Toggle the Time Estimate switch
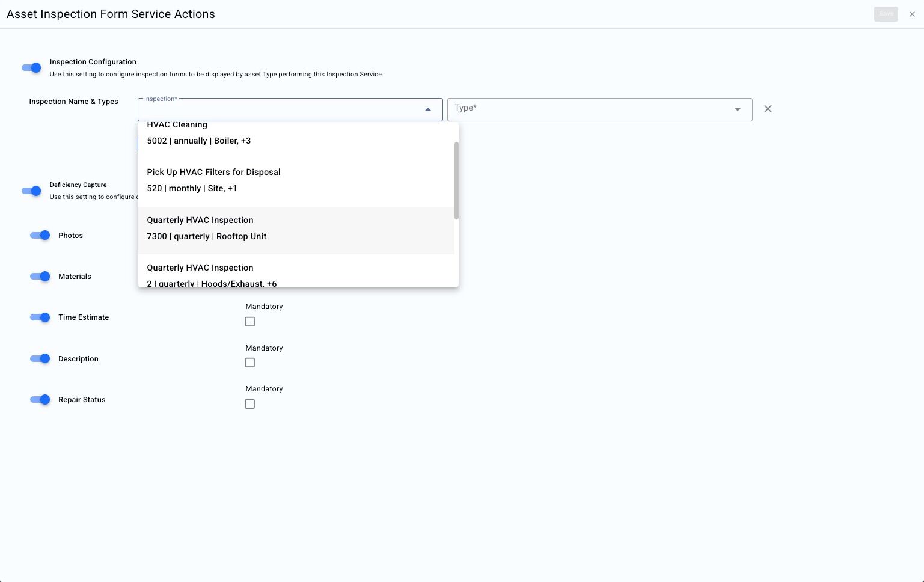 click(x=40, y=317)
